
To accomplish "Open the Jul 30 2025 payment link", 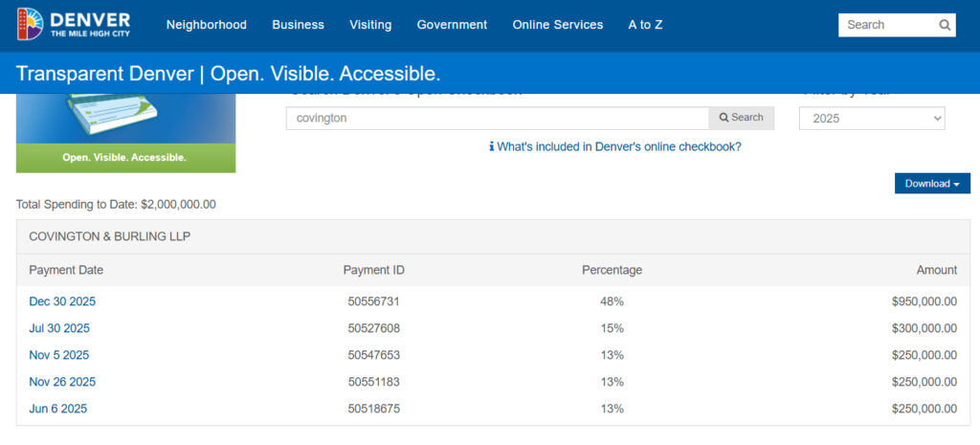I will point(59,328).
